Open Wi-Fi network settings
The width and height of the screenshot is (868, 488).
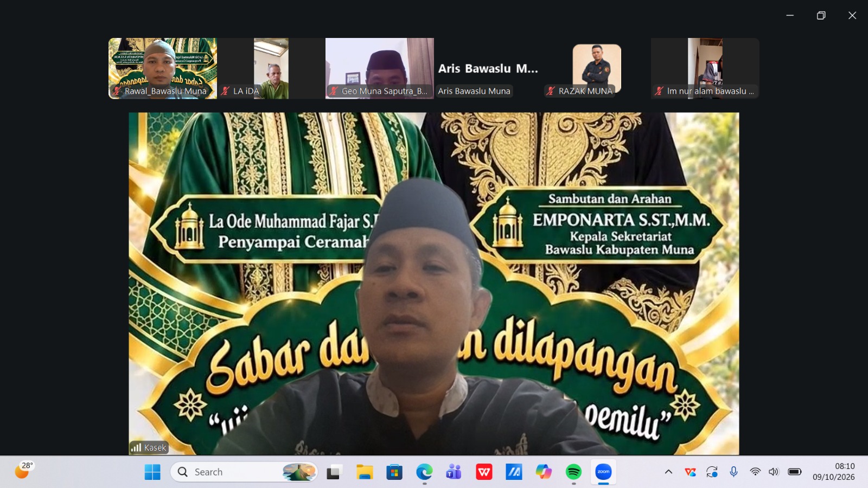click(x=755, y=472)
